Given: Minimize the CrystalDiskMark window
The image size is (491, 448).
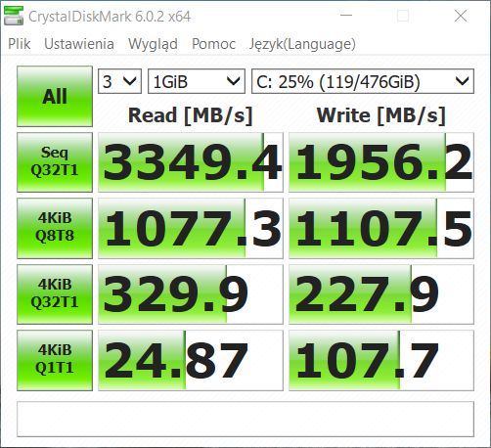Looking at the screenshot, I should pyautogui.click(x=346, y=16).
